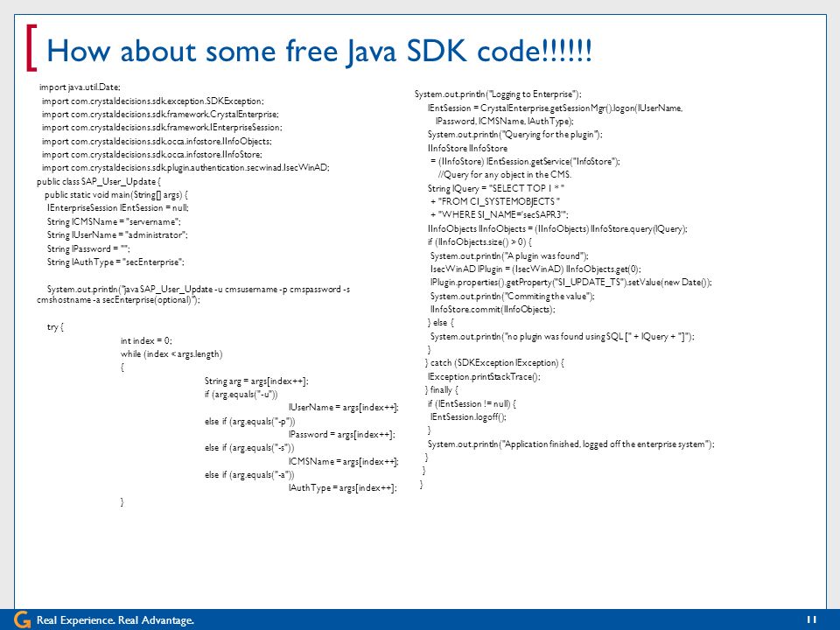This screenshot has height=630, width=840.
Task: Click 'public class SAP_User_Update {'
Action: [99, 182]
